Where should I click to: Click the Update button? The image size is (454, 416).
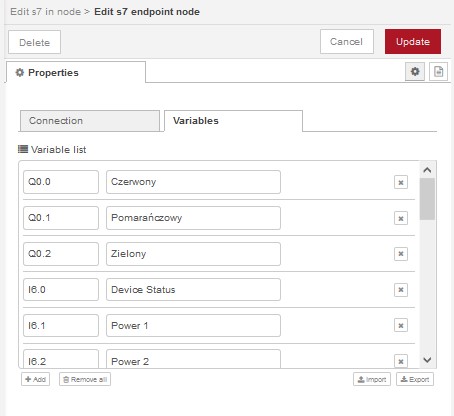[x=413, y=42]
